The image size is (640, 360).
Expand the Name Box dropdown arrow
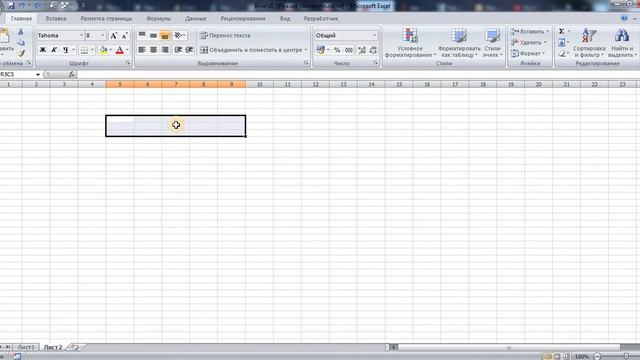pyautogui.click(x=38, y=75)
